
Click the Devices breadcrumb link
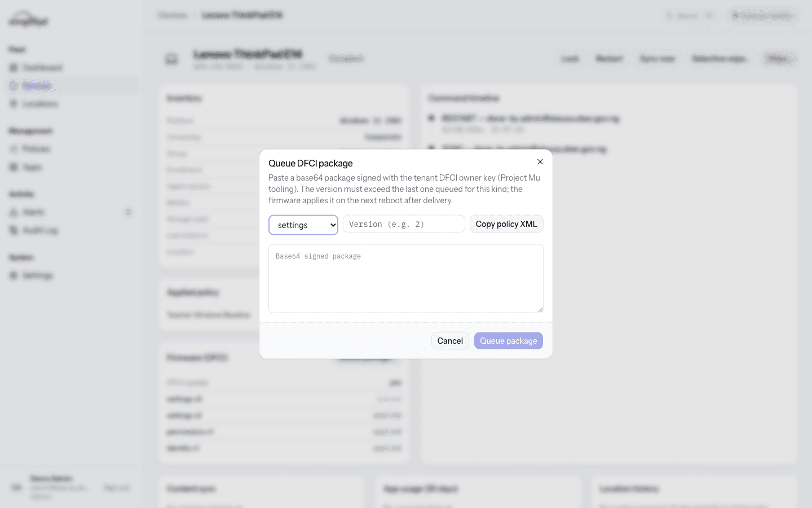173,15
